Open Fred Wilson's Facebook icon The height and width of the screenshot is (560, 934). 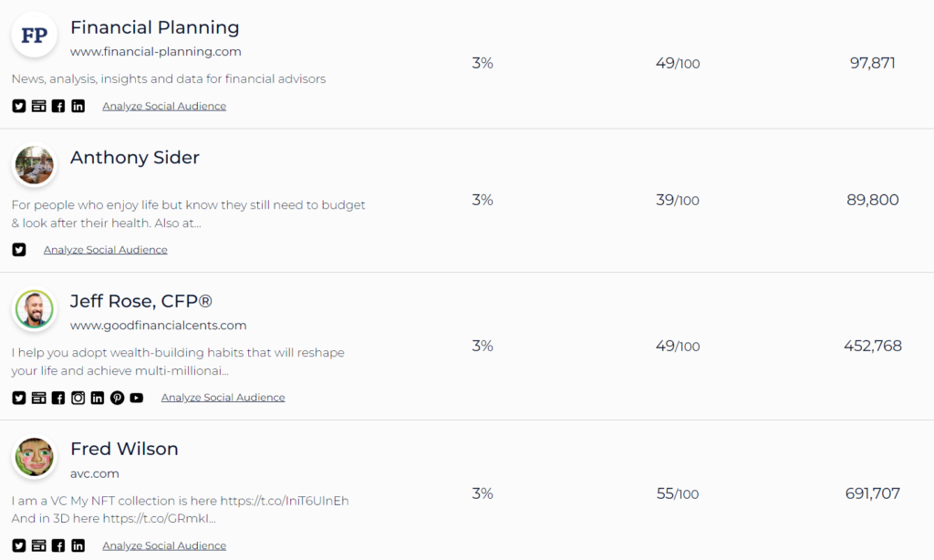click(x=58, y=545)
